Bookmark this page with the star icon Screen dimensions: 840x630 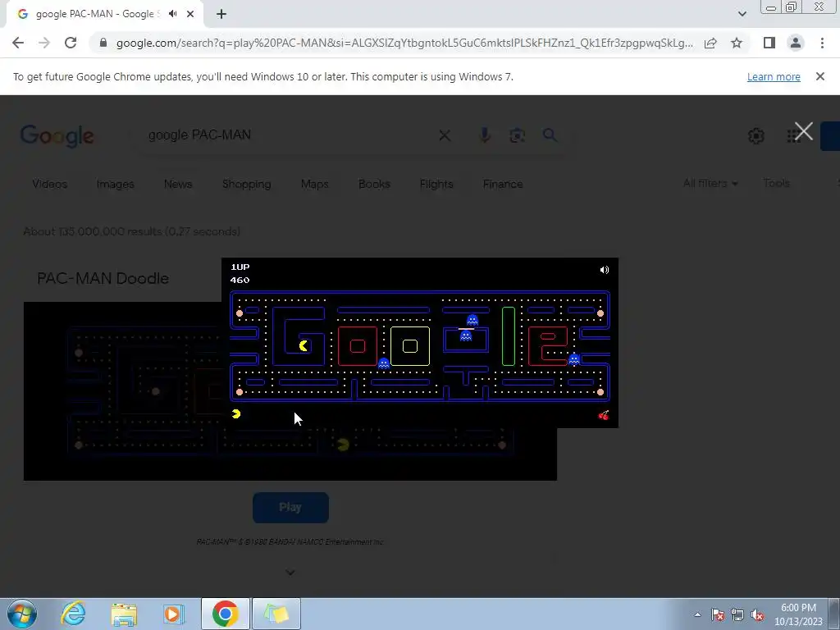pos(737,43)
